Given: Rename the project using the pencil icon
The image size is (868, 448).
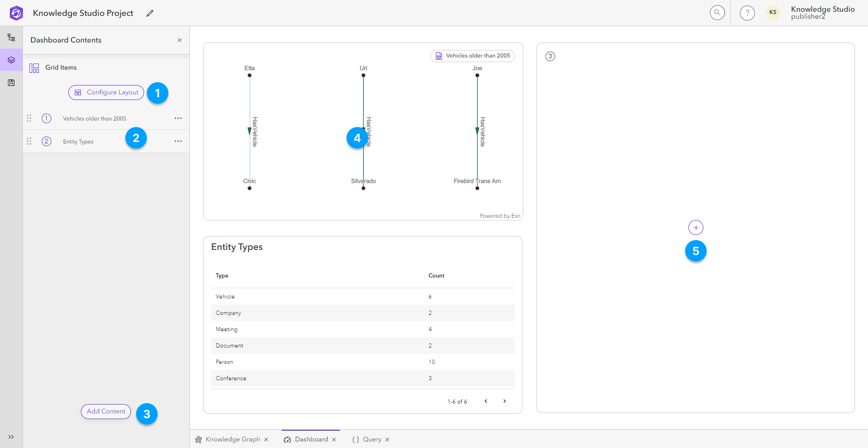Looking at the screenshot, I should tap(150, 13).
